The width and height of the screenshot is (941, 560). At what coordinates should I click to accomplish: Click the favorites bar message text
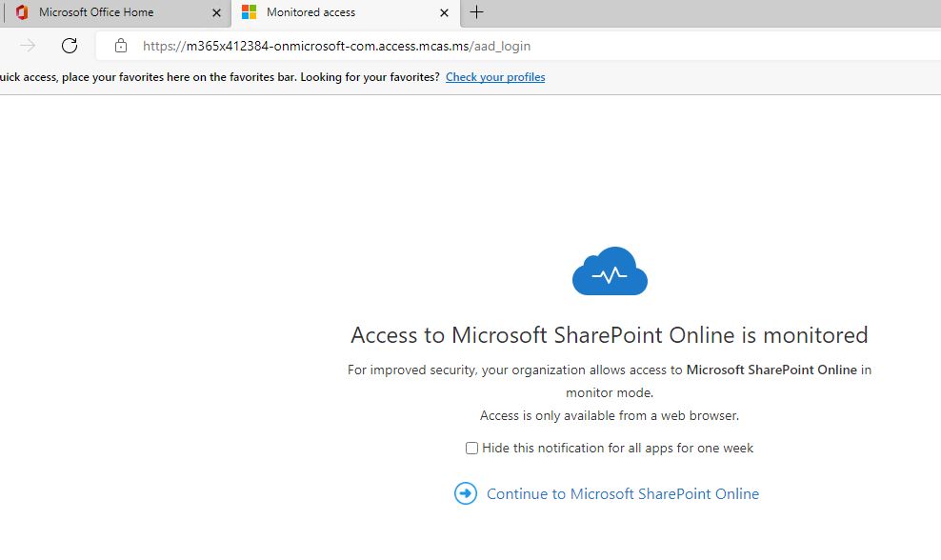[219, 77]
